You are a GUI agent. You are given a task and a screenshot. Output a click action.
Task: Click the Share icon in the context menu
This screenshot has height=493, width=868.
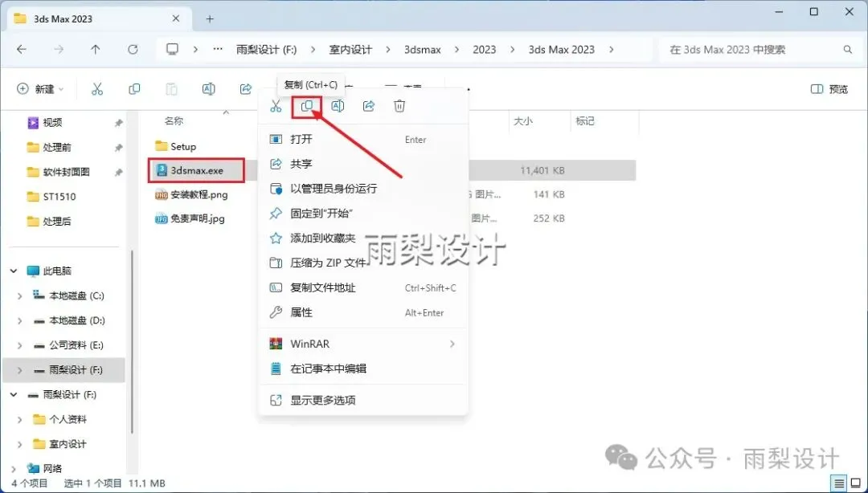(x=369, y=106)
